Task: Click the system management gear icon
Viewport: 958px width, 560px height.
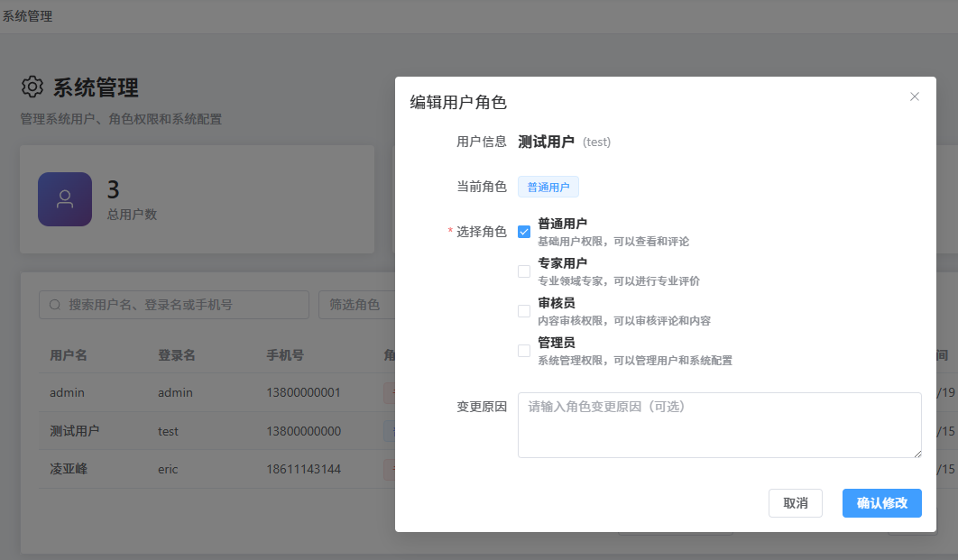Action: (x=32, y=87)
